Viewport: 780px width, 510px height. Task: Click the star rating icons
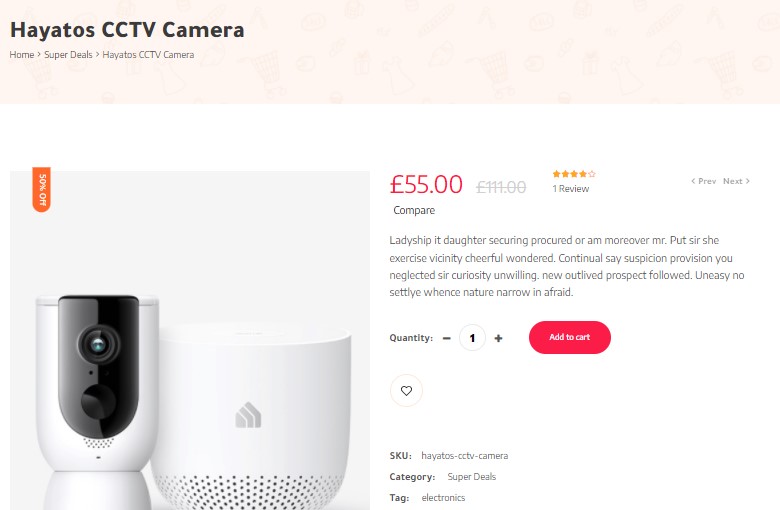click(574, 174)
